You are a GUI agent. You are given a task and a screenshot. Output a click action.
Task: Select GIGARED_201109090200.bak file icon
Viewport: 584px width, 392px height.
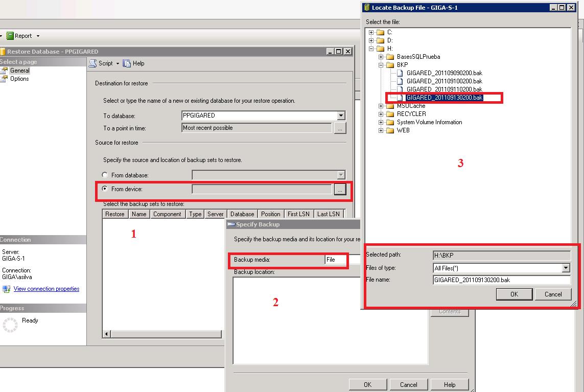pos(401,73)
